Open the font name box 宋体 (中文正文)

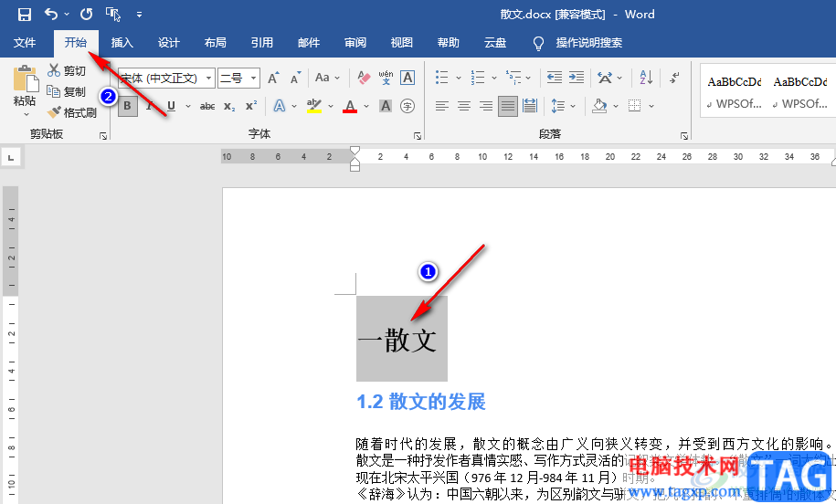coord(166,79)
